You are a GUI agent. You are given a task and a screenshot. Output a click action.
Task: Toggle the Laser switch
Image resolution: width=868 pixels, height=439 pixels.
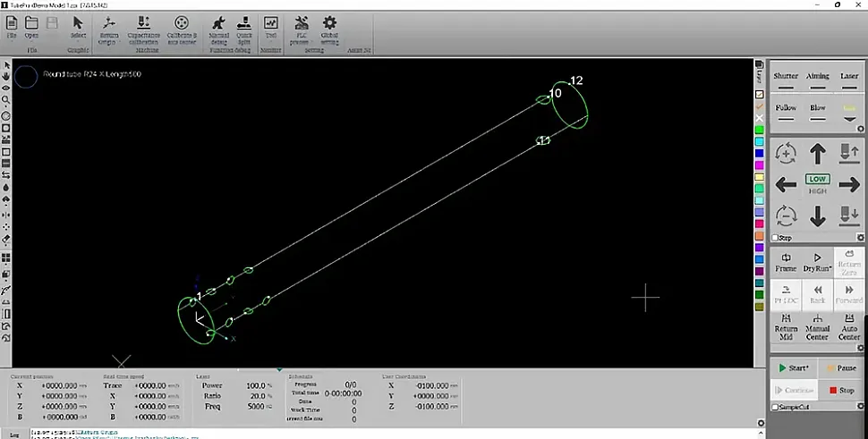pos(849,80)
